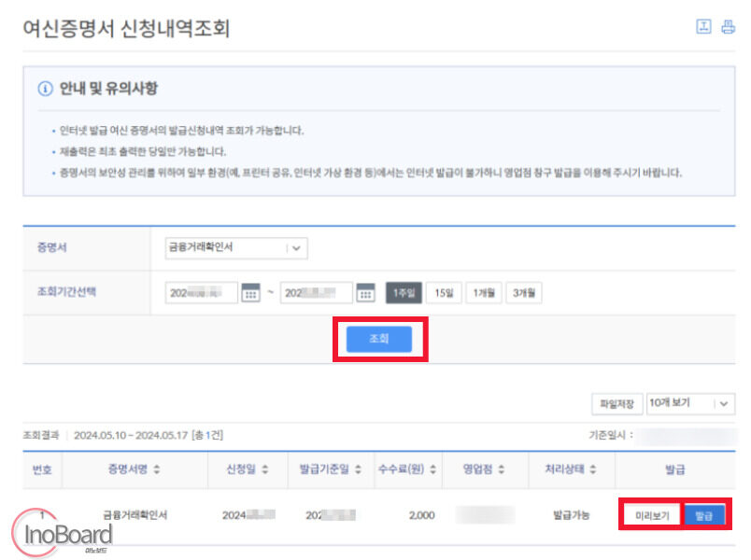Click the info icon next to 안내 및 유의사항
The width and height of the screenshot is (751, 560).
pyautogui.click(x=45, y=89)
